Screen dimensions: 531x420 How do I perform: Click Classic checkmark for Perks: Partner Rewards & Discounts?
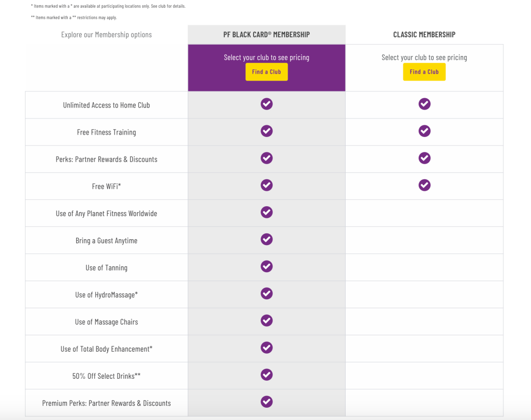coord(424,158)
